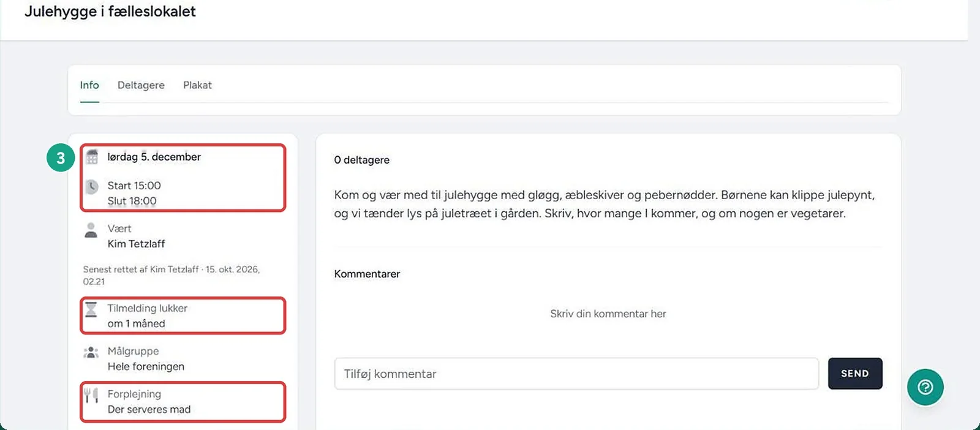Image resolution: width=980 pixels, height=430 pixels.
Task: Click the date text lørdag 5. december
Action: [154, 157]
